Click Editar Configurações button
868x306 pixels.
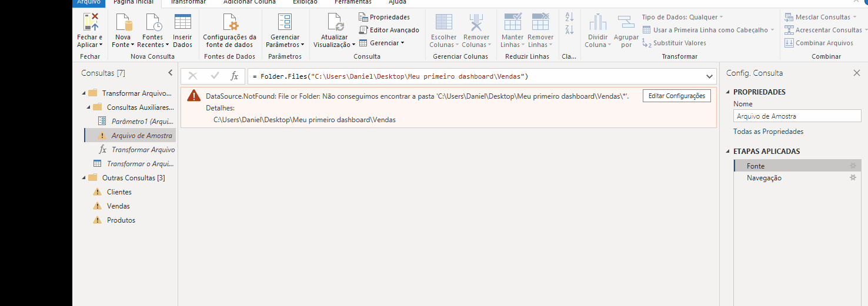[677, 96]
